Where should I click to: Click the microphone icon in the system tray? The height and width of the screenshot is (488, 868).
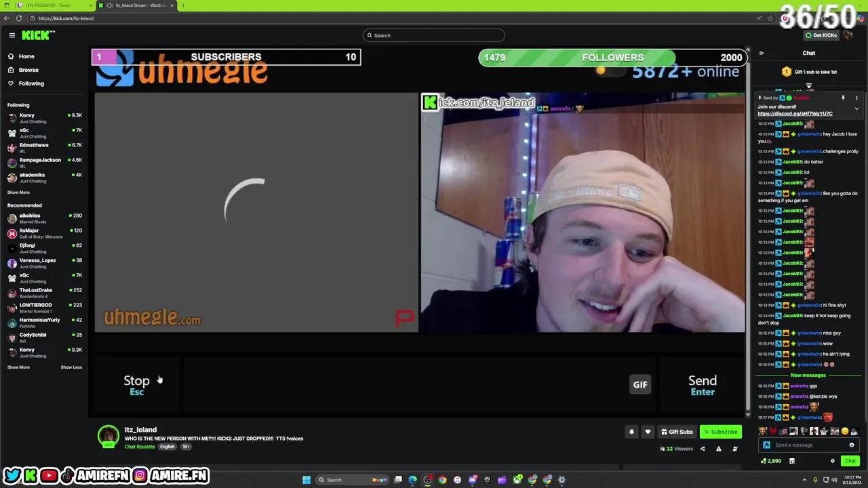(816, 480)
